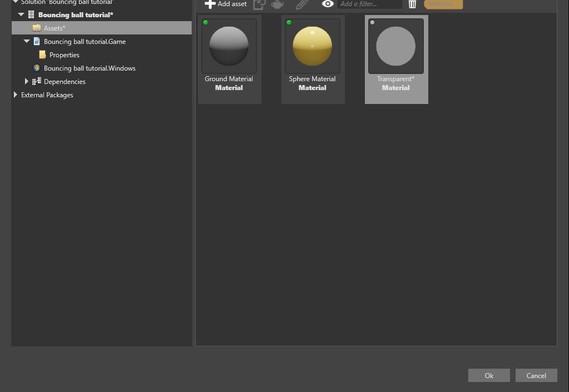Screen dimensions: 569x392
Task: Expand the Dependencies tree node
Action: pyautogui.click(x=27, y=82)
